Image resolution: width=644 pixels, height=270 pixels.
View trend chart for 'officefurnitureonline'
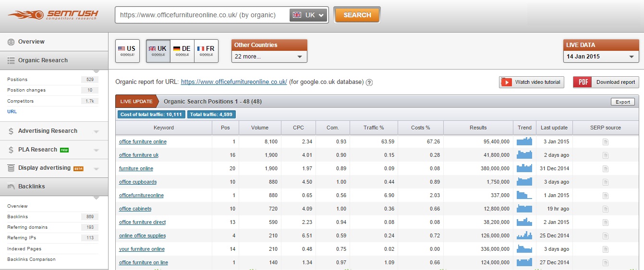pyautogui.click(x=524, y=195)
